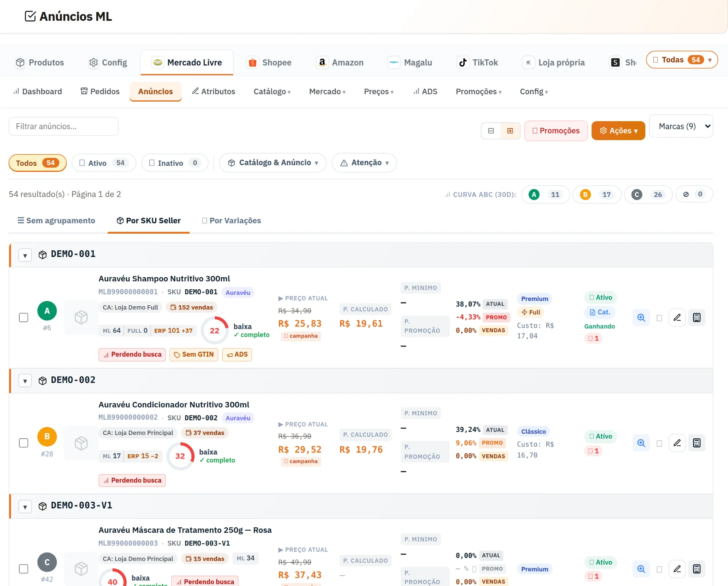The height and width of the screenshot is (586, 728).
Task: Open zoom details icon for Condicionador listing
Action: click(x=641, y=443)
